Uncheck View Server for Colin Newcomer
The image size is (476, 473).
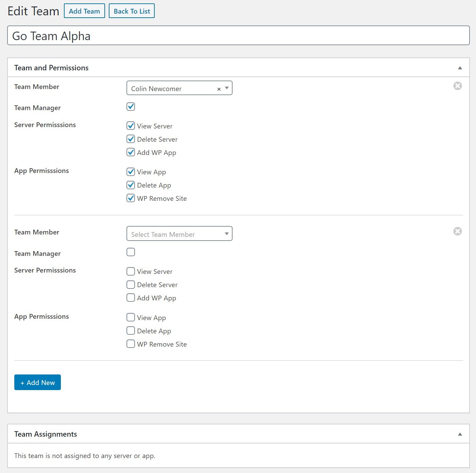click(131, 126)
